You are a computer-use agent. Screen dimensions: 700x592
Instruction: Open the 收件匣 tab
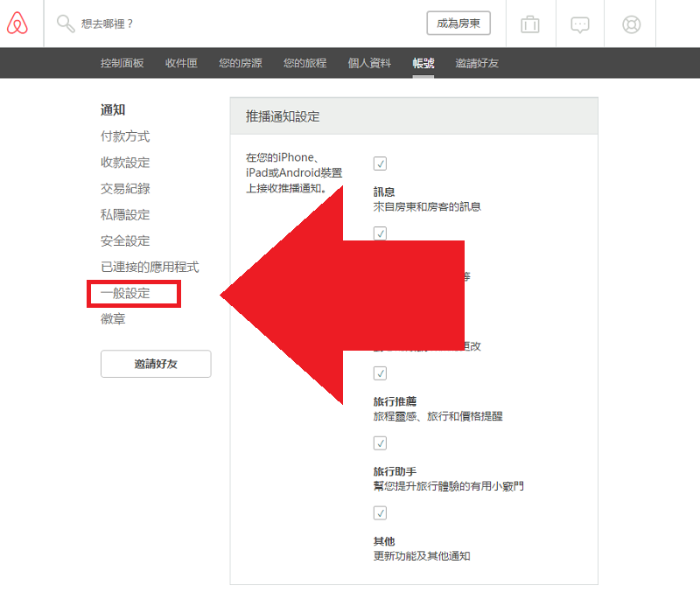coord(181,63)
